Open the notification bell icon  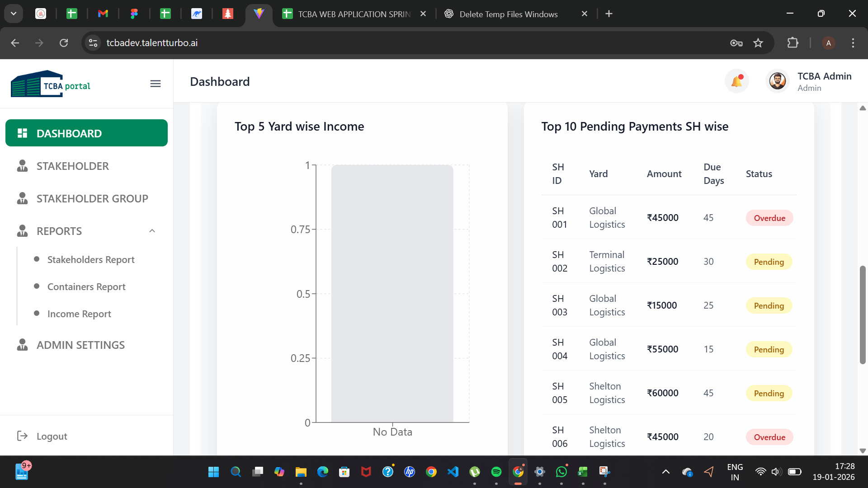point(737,81)
